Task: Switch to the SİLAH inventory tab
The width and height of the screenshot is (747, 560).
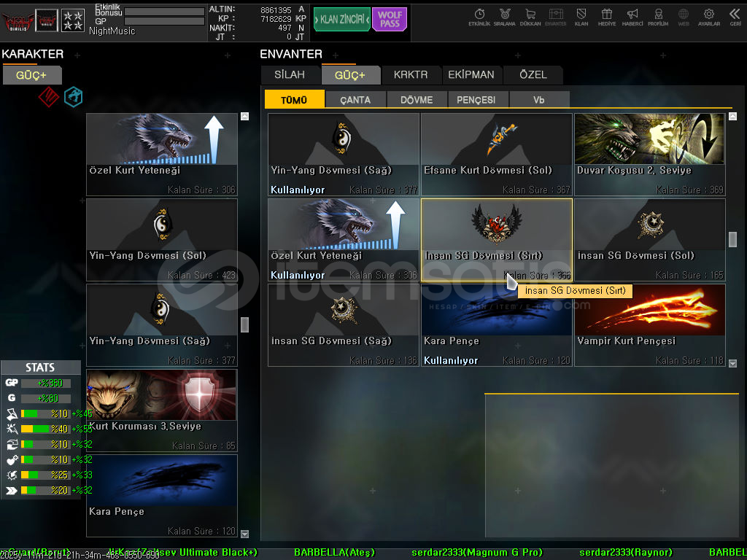Action: click(x=290, y=75)
